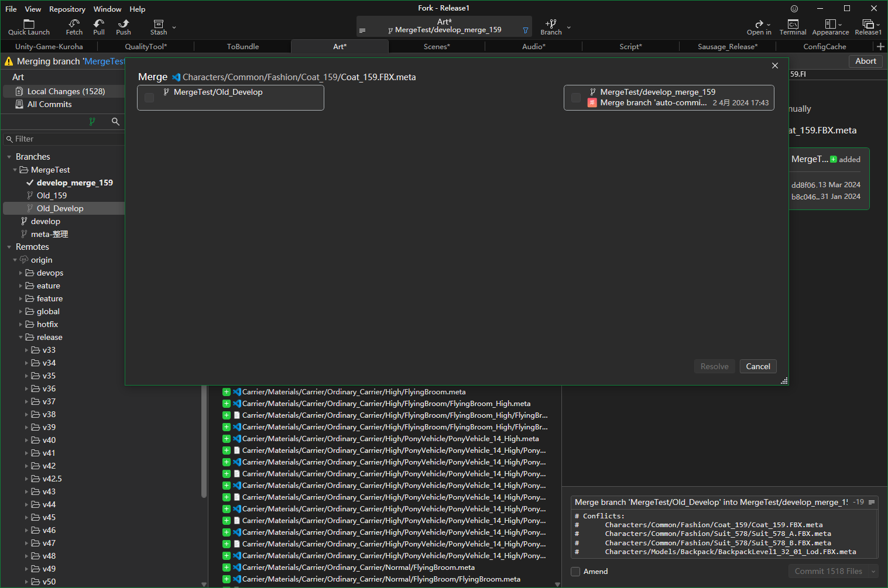Check the MergeTest/develop_merge_159 checkbox

576,98
